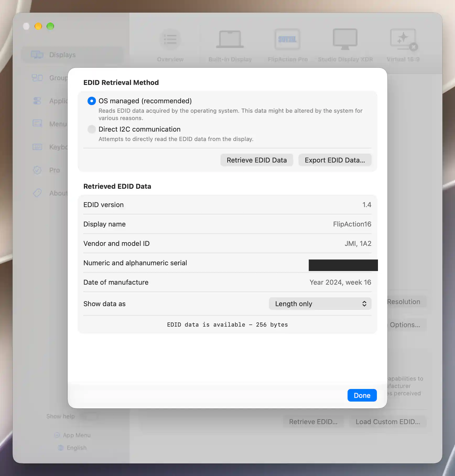Click Retrieve EDID Data button

coord(257,160)
